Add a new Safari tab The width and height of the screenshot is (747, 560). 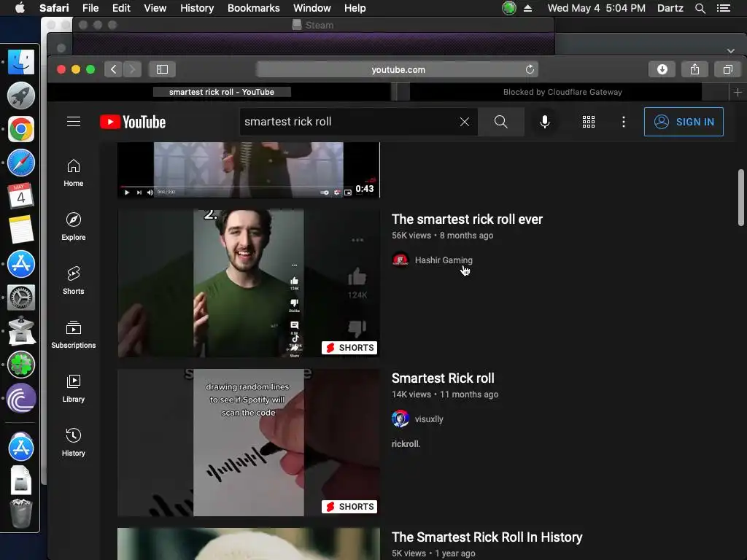point(738,93)
